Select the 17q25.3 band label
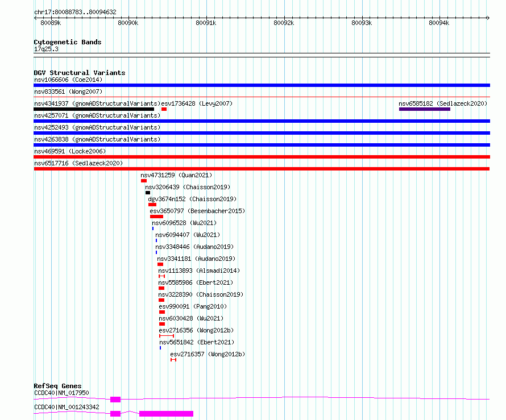This screenshot has height=420, width=506. 46,49
